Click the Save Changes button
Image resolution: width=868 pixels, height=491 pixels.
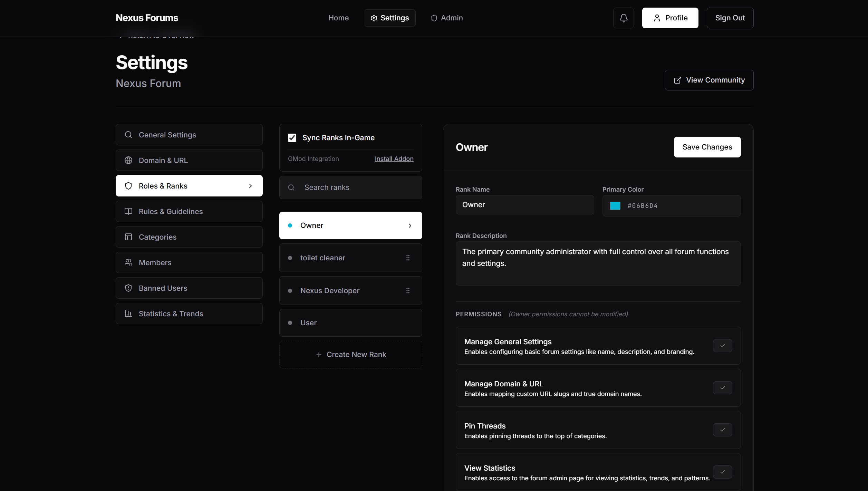(707, 147)
